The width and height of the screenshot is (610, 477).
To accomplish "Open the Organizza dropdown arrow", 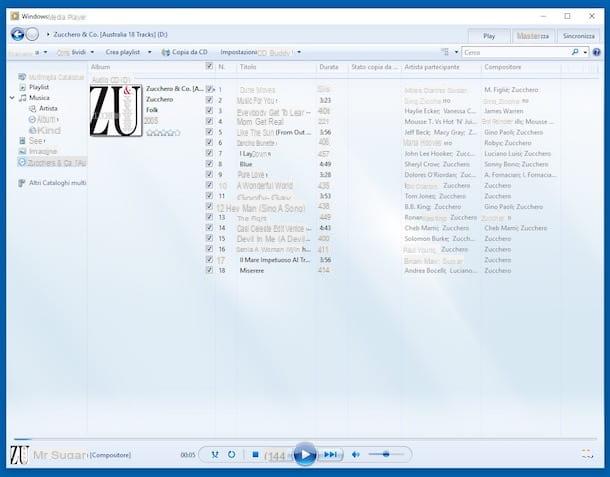I will coord(45,52).
